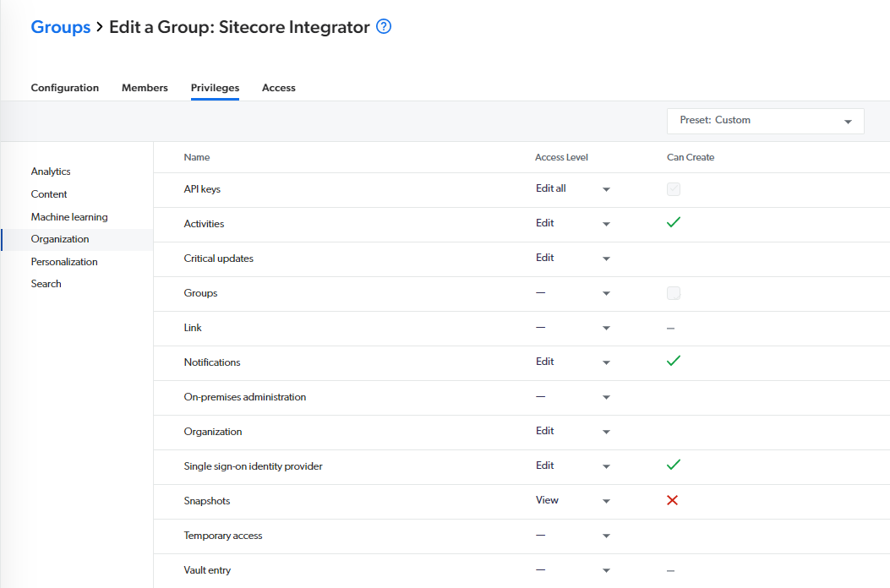The width and height of the screenshot is (890, 588).
Task: Open the Preset Custom dropdown
Action: click(765, 121)
